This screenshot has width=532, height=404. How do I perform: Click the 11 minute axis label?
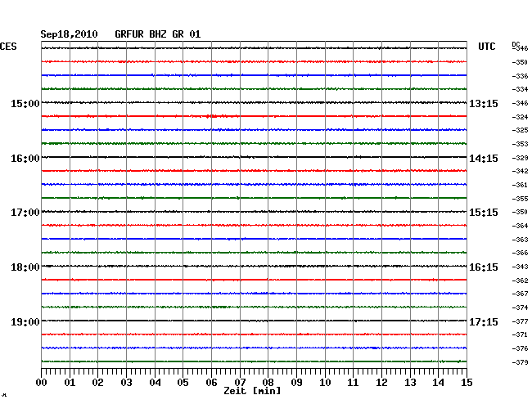pyautogui.click(x=353, y=383)
